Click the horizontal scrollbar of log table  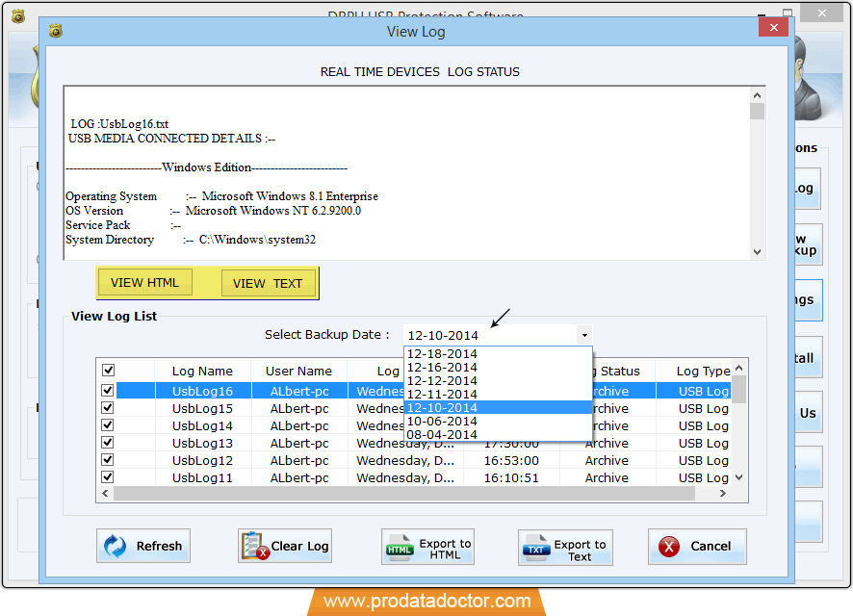pos(404,494)
